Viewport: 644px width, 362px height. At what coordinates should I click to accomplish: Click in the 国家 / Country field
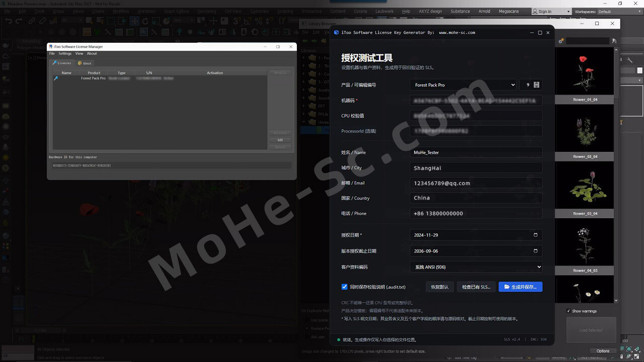tap(476, 198)
